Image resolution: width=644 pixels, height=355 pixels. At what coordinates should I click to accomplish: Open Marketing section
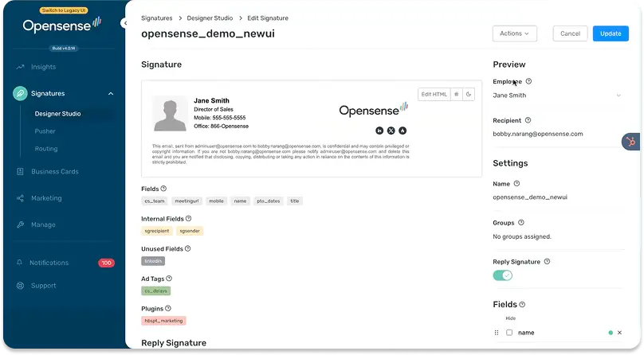pyautogui.click(x=46, y=198)
